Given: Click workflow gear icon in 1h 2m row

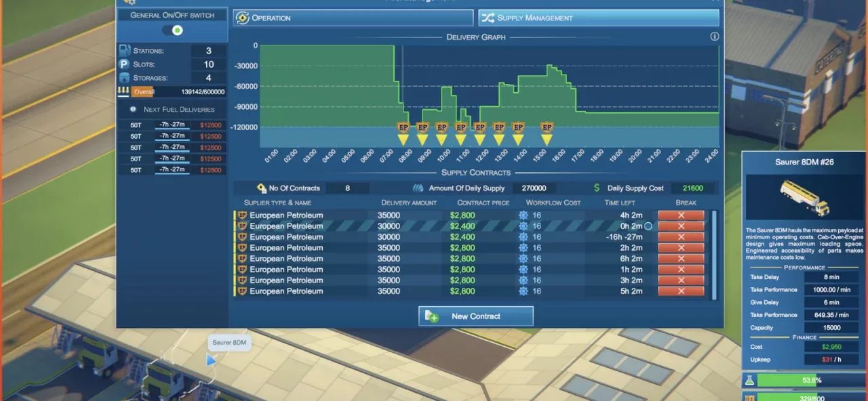Looking at the screenshot, I should click(x=523, y=270).
